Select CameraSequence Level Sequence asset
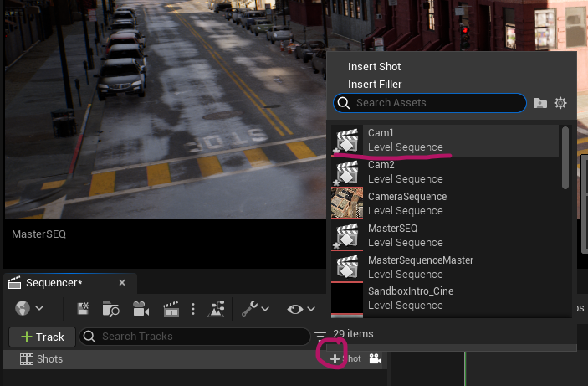The height and width of the screenshot is (386, 588). tap(445, 203)
